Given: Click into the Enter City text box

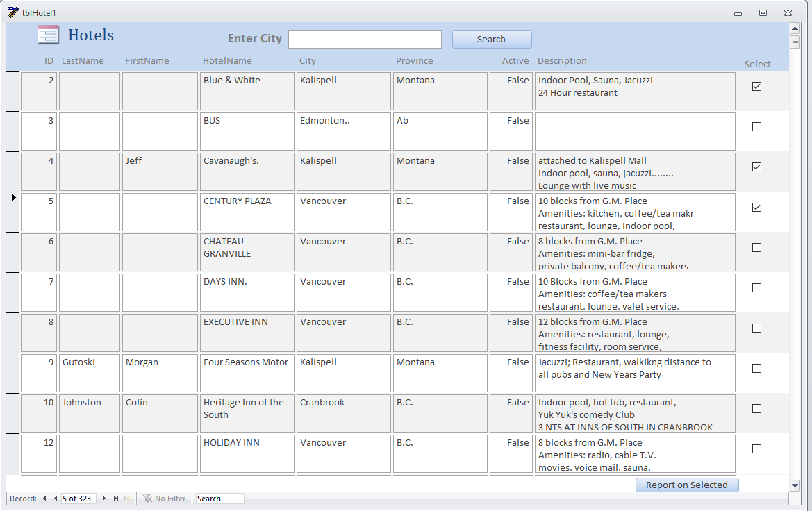Looking at the screenshot, I should (x=365, y=40).
